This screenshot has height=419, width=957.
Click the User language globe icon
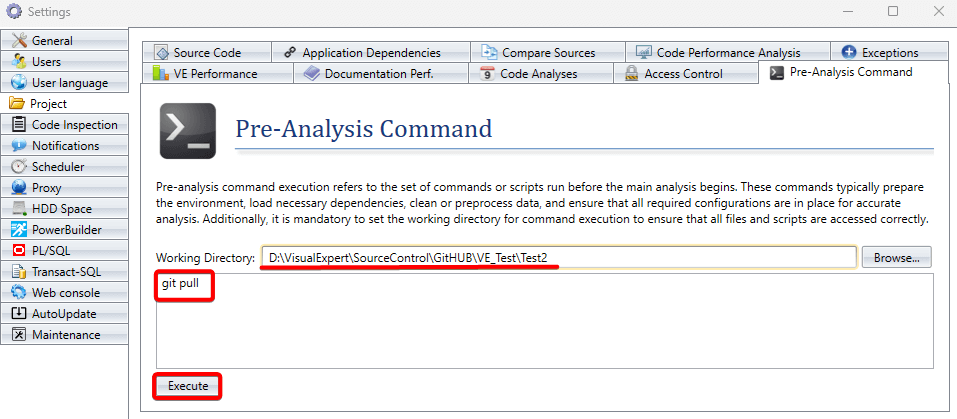click(20, 83)
